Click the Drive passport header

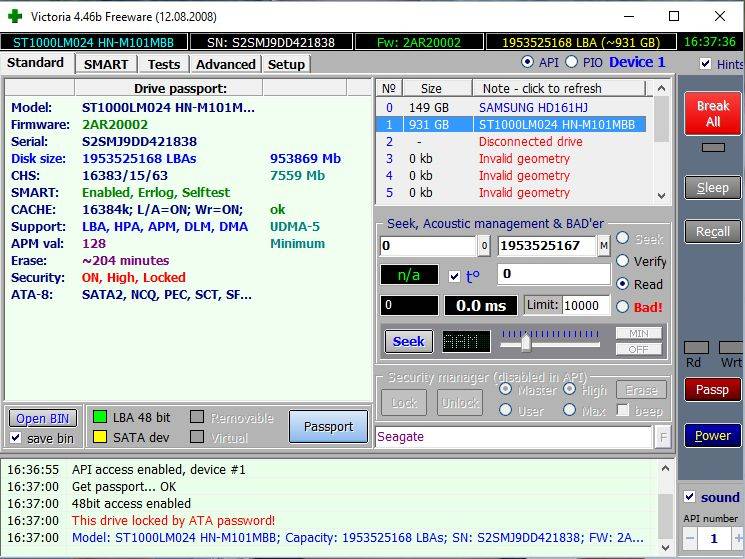tap(181, 88)
